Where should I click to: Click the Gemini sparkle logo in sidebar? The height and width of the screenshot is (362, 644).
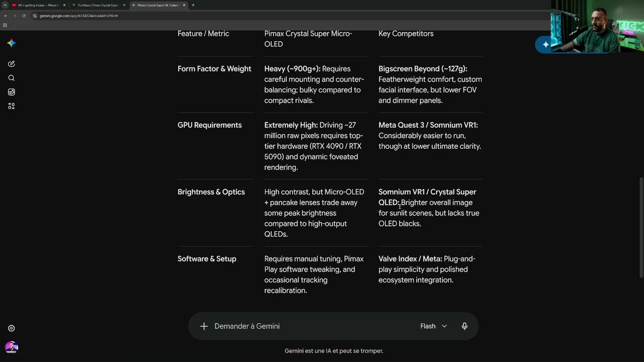click(x=11, y=43)
